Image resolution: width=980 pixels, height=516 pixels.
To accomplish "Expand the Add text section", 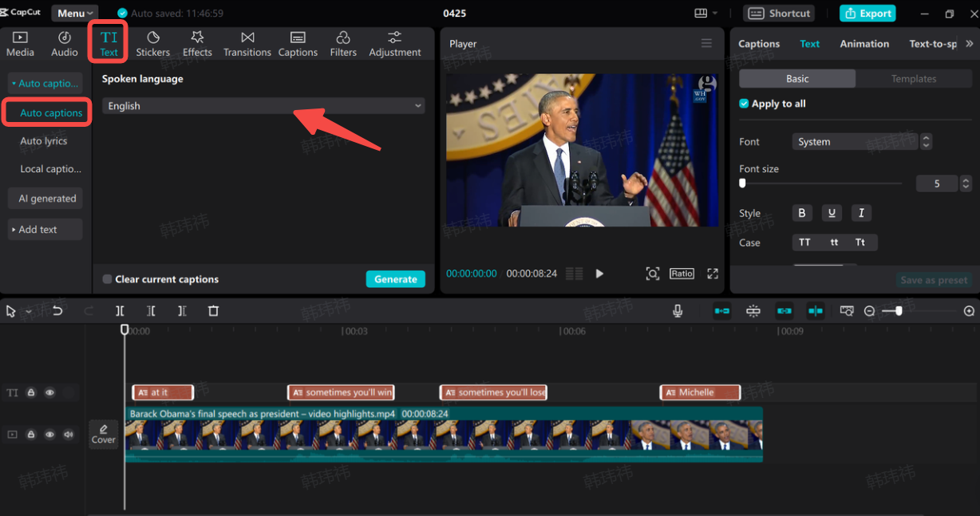I will click(45, 229).
